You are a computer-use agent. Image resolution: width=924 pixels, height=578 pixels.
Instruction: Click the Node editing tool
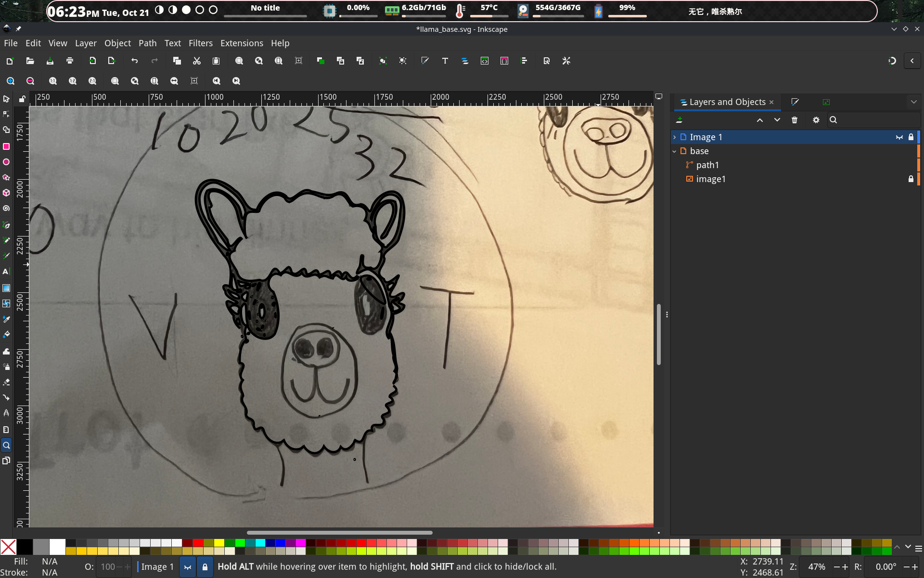tap(6, 114)
